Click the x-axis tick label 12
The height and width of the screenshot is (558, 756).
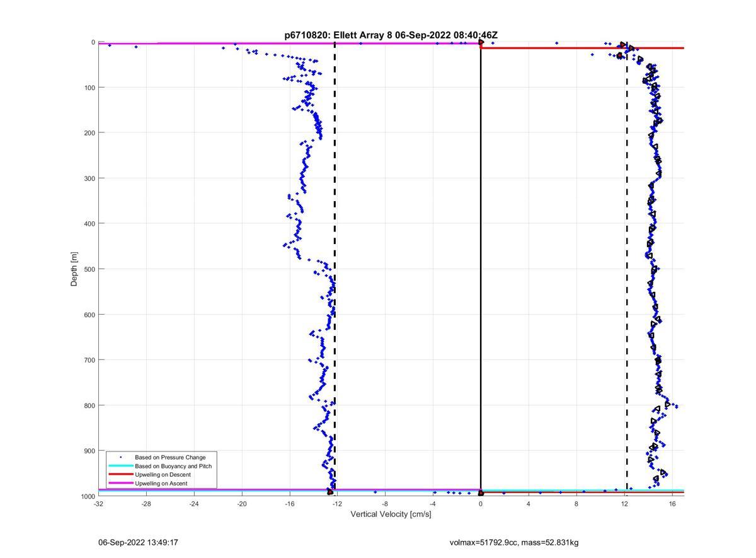pyautogui.click(x=624, y=504)
